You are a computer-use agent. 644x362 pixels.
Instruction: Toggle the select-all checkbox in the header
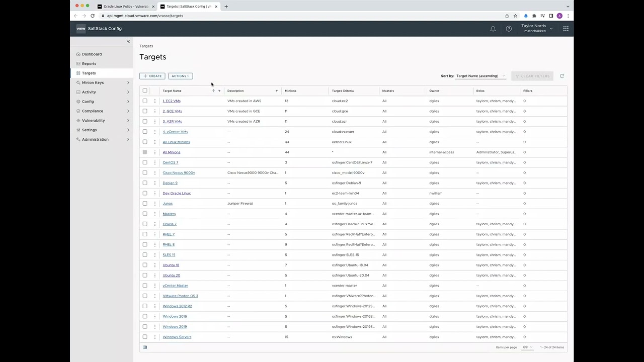145,91
